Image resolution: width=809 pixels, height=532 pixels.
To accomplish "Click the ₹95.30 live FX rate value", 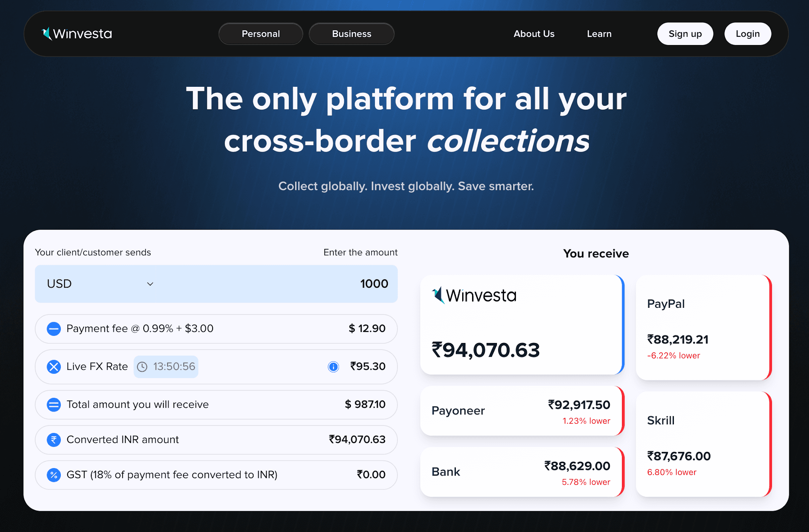I will pyautogui.click(x=368, y=366).
